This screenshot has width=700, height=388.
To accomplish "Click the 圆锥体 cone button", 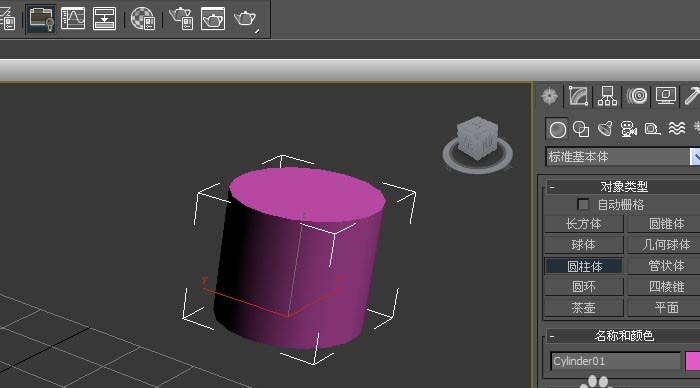I will click(665, 224).
